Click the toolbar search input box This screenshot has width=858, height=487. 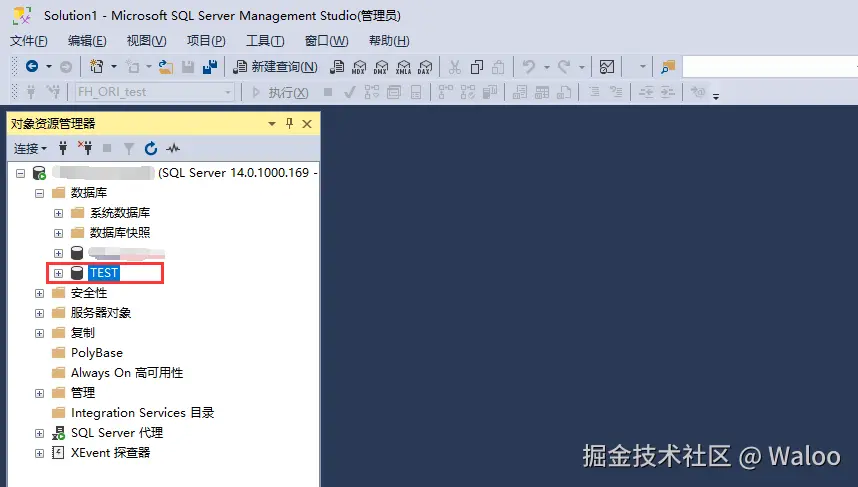click(x=770, y=67)
